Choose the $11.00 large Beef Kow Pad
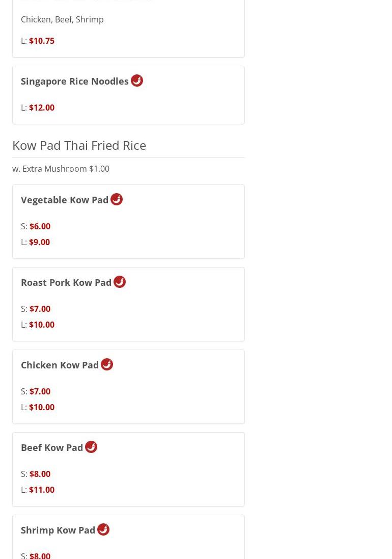Image resolution: width=392 pixels, height=559 pixels. (x=42, y=490)
